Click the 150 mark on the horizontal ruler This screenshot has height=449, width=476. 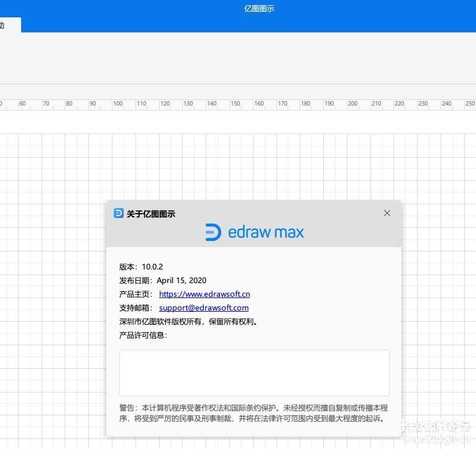235,104
